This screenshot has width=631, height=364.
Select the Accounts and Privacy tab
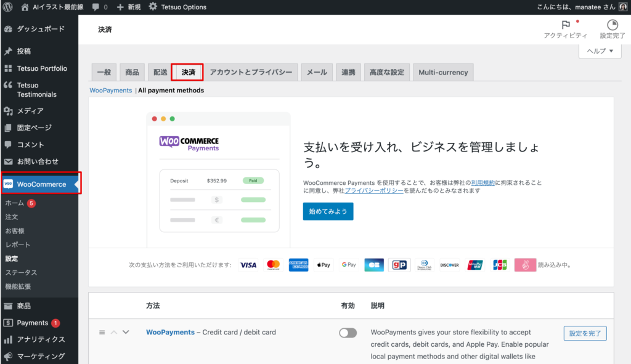coord(251,72)
